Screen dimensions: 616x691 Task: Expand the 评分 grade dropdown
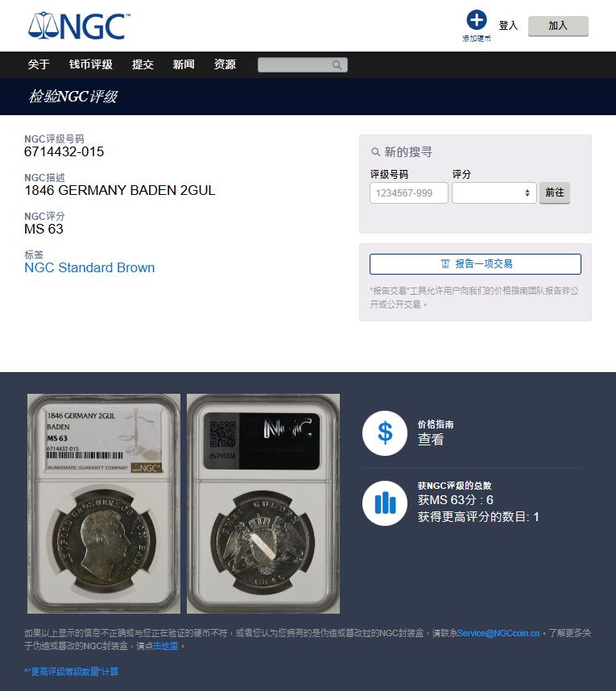tap(494, 193)
